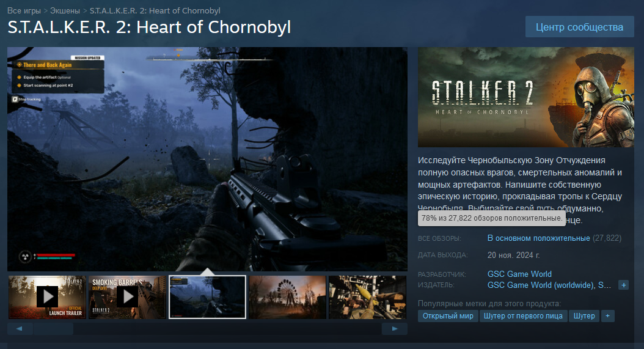The image size is (644, 349).
Task: Click the left arrow of the thumbnail scrollbar
Action: tap(20, 328)
